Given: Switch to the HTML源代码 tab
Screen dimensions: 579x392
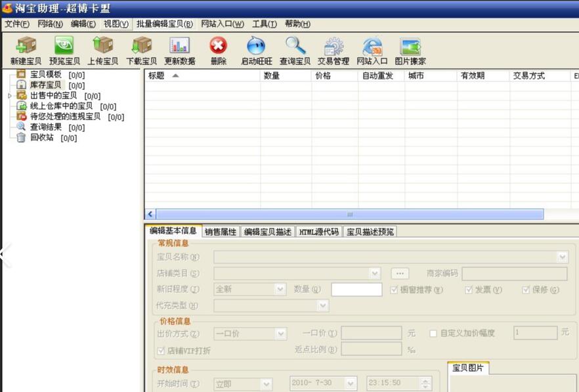Looking at the screenshot, I should coord(319,232).
